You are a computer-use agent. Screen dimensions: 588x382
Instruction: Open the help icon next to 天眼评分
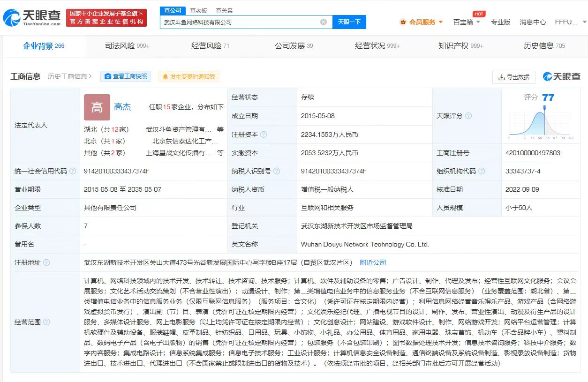pos(468,116)
